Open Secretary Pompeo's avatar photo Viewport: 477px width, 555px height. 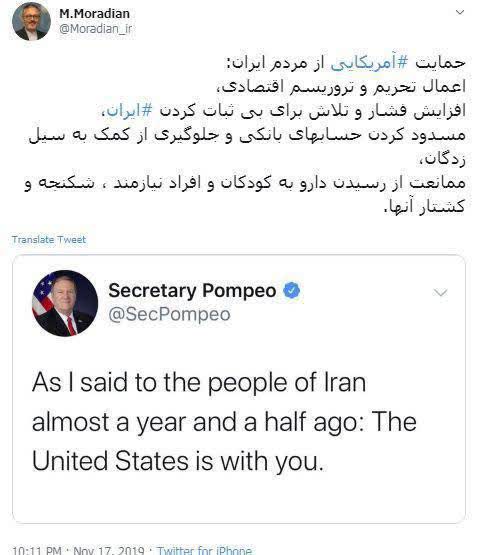tap(65, 303)
